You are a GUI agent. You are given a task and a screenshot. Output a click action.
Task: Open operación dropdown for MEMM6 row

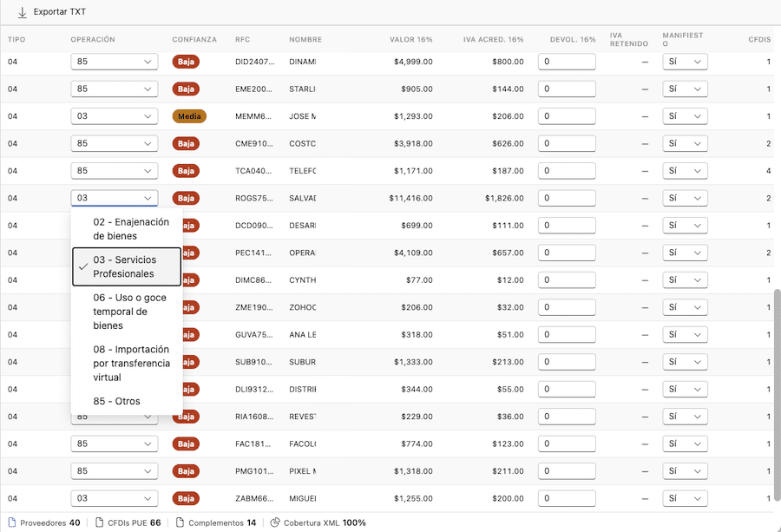click(x=114, y=116)
